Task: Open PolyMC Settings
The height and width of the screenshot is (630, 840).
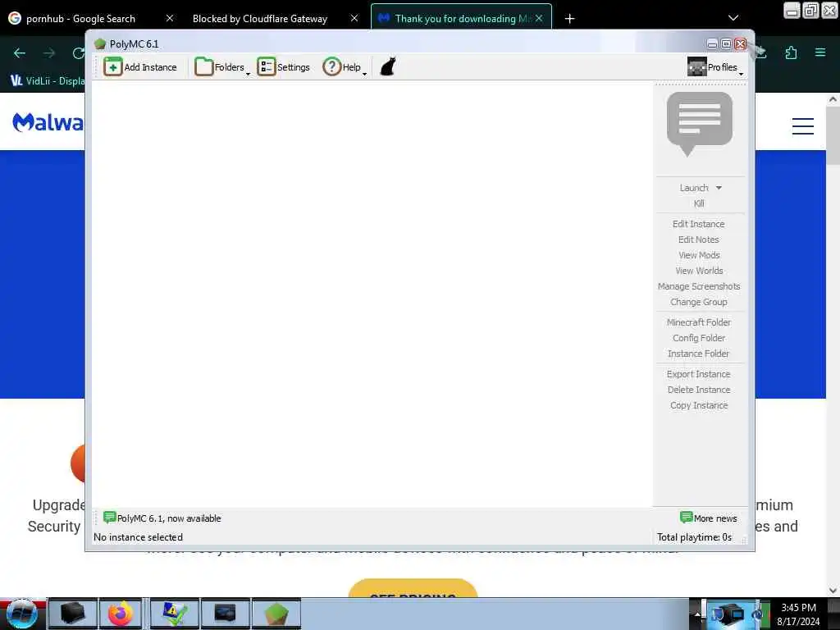Action: tap(283, 67)
